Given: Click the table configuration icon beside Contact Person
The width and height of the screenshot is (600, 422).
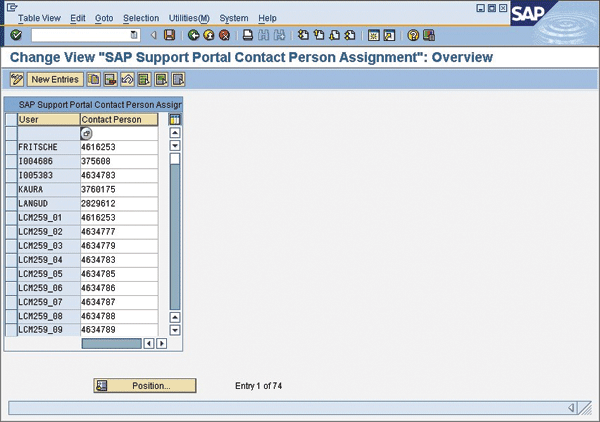Looking at the screenshot, I should click(175, 119).
